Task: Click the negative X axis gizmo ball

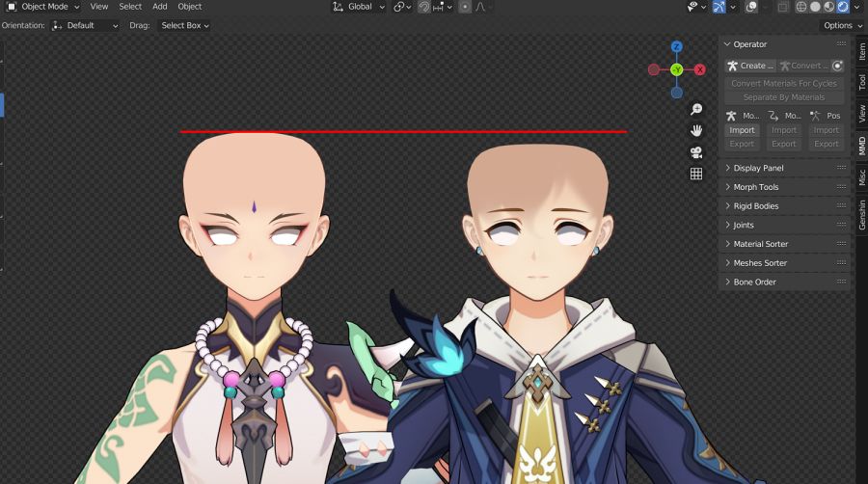Action: 654,69
